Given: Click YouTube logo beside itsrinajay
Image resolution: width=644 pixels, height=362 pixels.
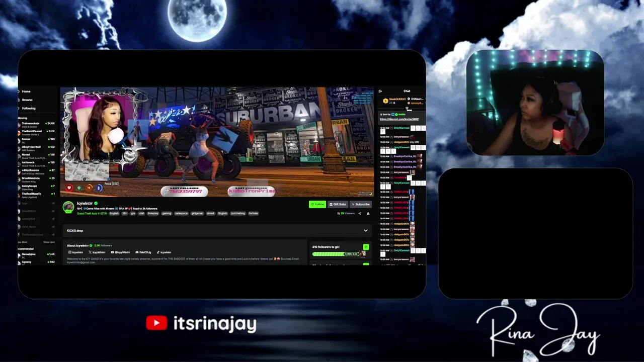Looking at the screenshot, I should [x=156, y=323].
